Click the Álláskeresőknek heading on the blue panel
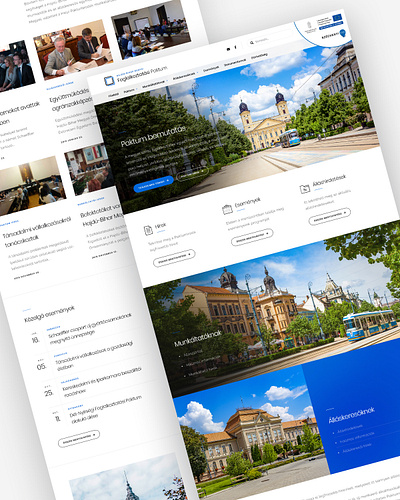The image size is (400, 500). click(x=351, y=416)
